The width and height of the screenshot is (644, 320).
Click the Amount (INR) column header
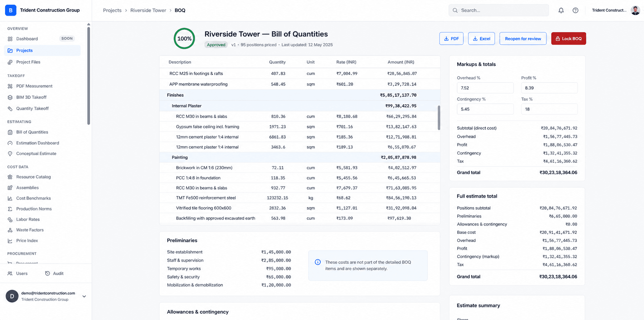click(401, 62)
